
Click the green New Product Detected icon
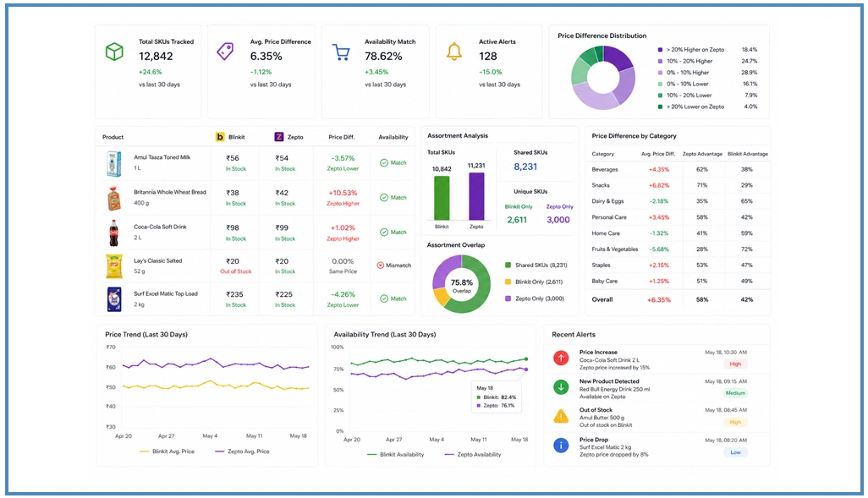pyautogui.click(x=561, y=386)
